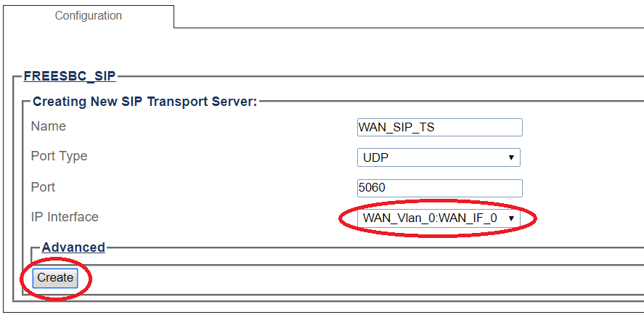The height and width of the screenshot is (320, 644).
Task: Click the "Port Type" label text
Action: (59, 156)
